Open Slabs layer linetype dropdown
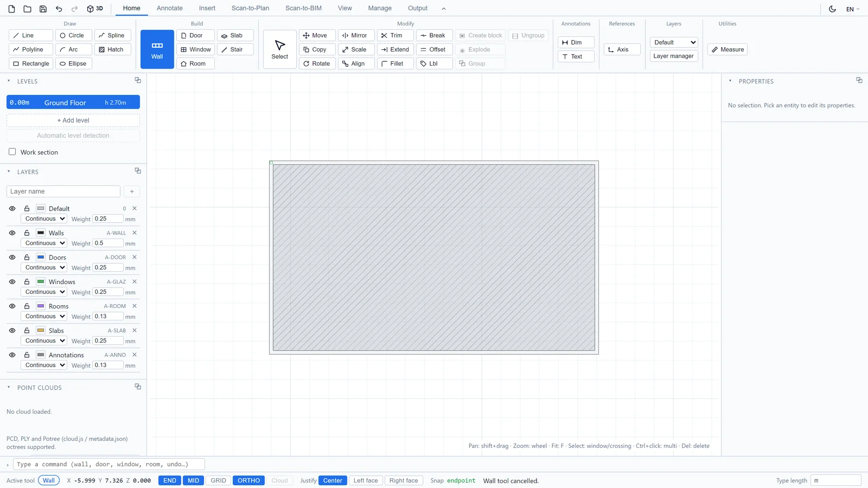This screenshot has height=488, width=868. tap(43, 341)
